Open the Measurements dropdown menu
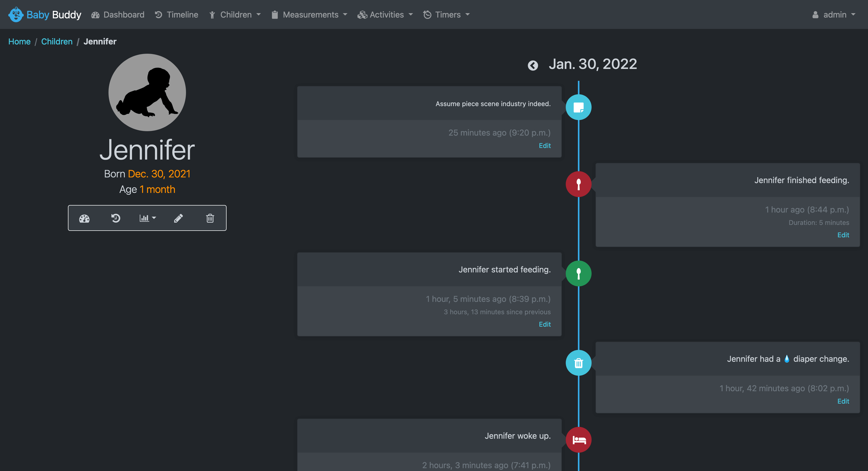Image resolution: width=868 pixels, height=471 pixels. click(x=309, y=14)
